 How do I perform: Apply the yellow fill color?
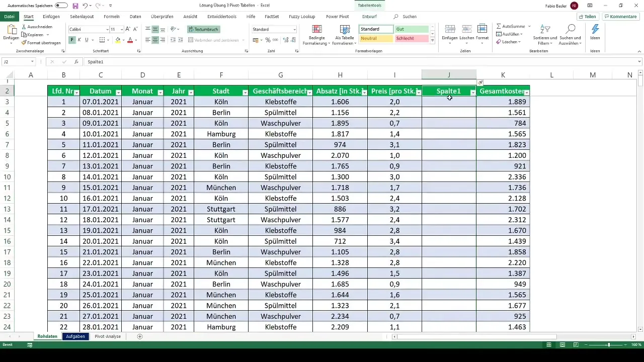coord(118,40)
